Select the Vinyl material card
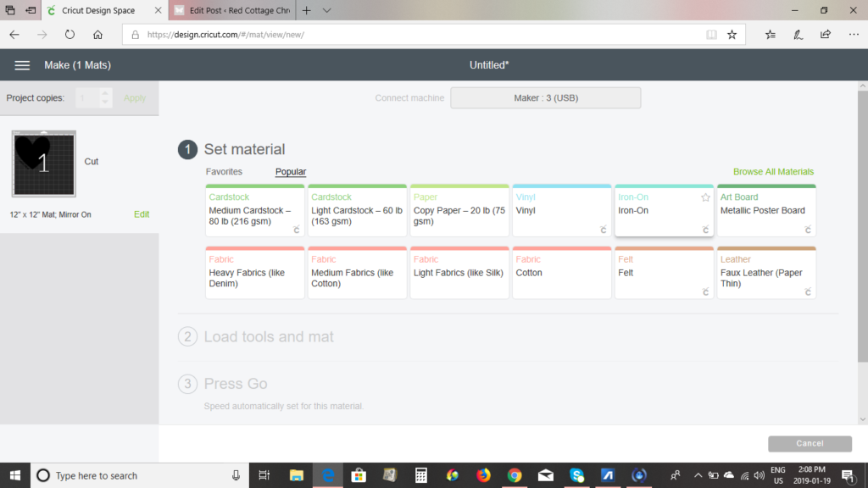 [x=562, y=210]
